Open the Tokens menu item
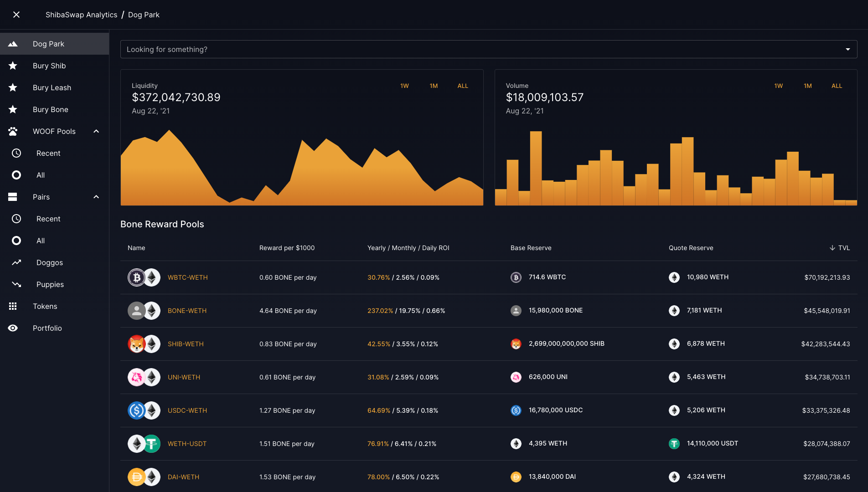This screenshot has width=868, height=492. tap(55, 306)
